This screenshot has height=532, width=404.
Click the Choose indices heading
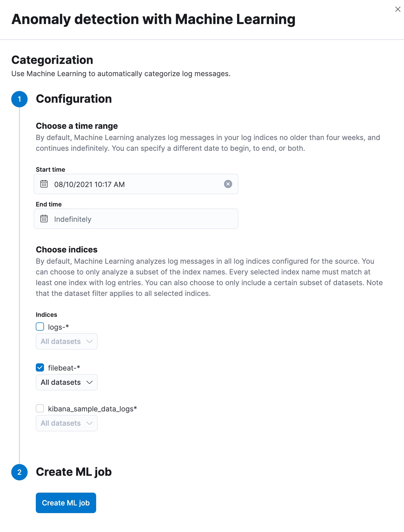67,249
